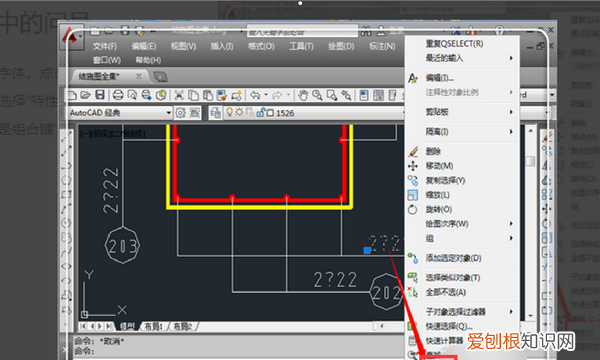
Task: Choose 添加选定对象(D) in the context menu
Action: 453,258
